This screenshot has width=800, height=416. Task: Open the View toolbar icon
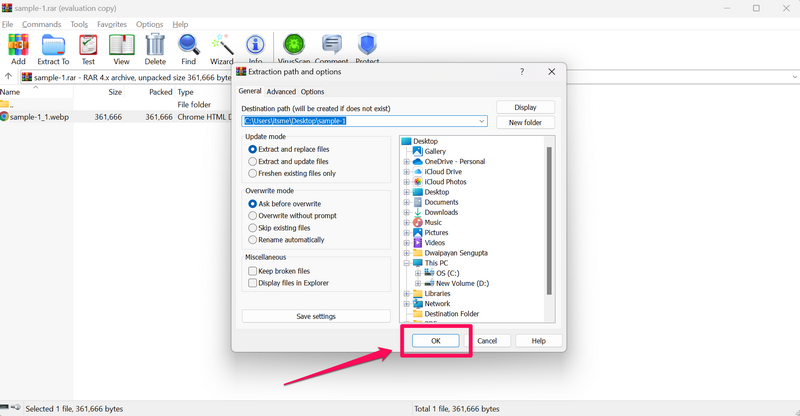tap(121, 45)
